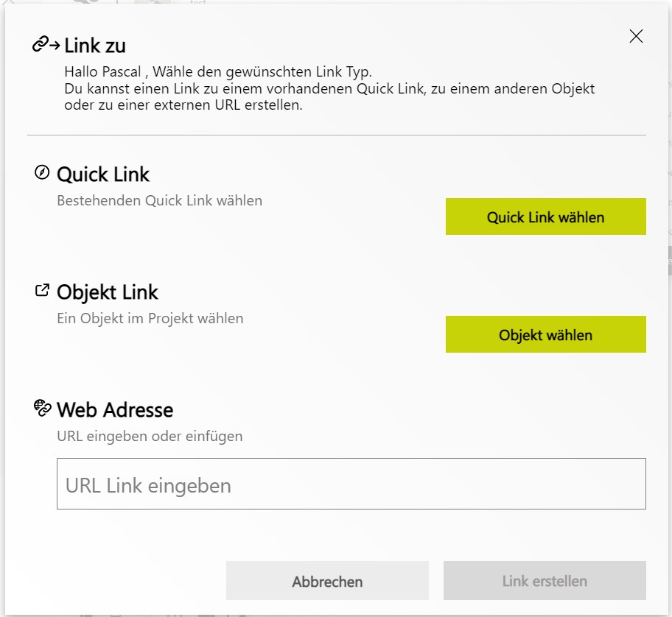Click the disabled Link erstellen button

[544, 580]
